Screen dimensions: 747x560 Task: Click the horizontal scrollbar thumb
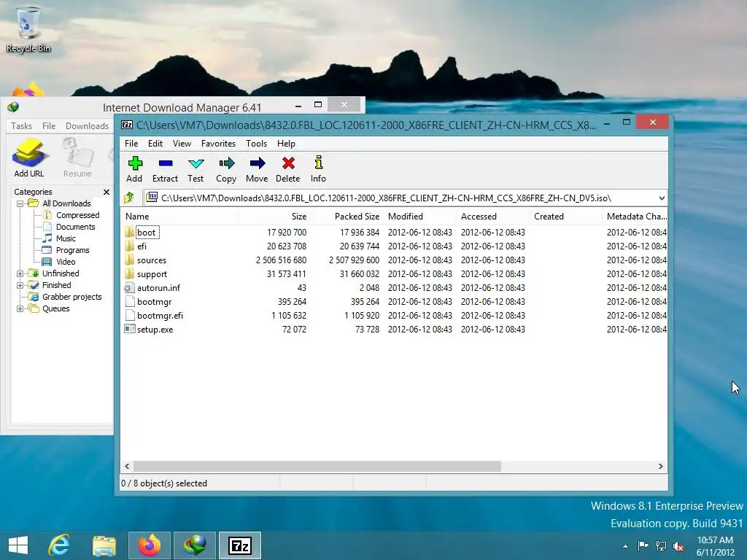coord(317,466)
